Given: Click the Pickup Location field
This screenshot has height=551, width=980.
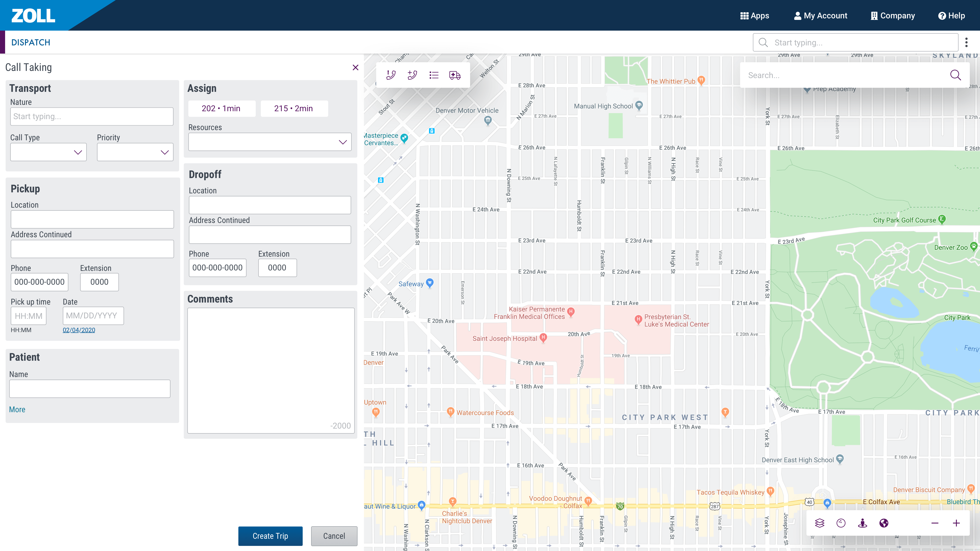Looking at the screenshot, I should 92,219.
